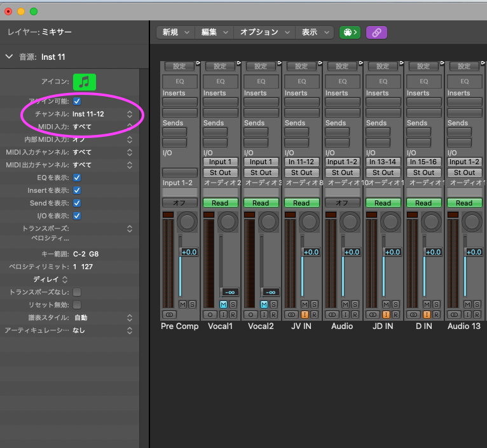
Task: Toggle the 'Sendを表示' checkbox
Action: [x=77, y=203]
